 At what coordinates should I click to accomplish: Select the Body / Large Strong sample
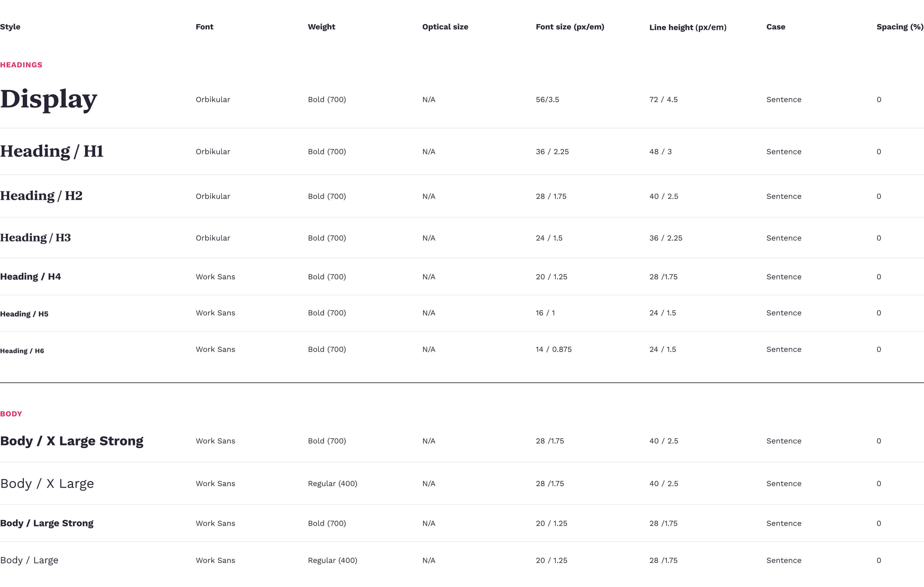[x=47, y=523]
